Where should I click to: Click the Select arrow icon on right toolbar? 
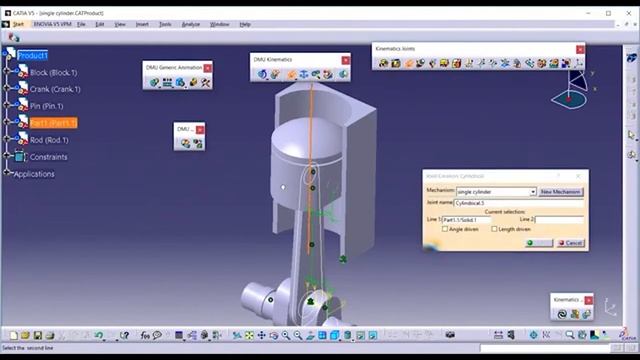pos(631,135)
